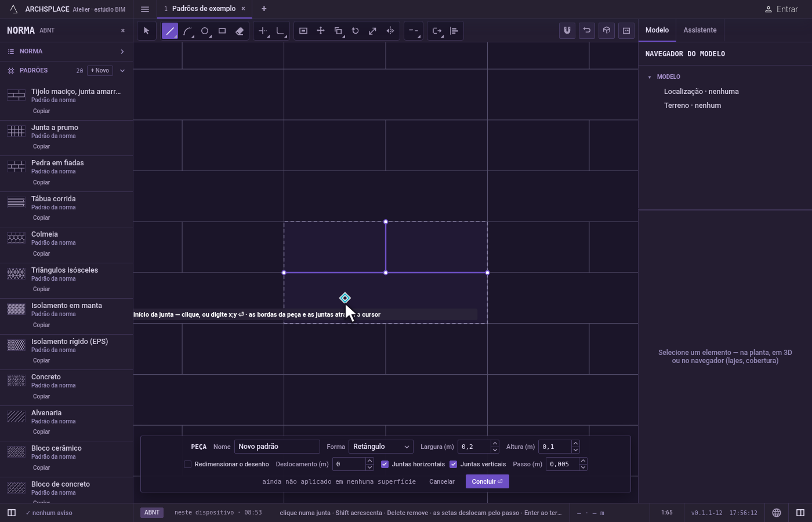Click the export arrow toolbar icon

point(437,31)
